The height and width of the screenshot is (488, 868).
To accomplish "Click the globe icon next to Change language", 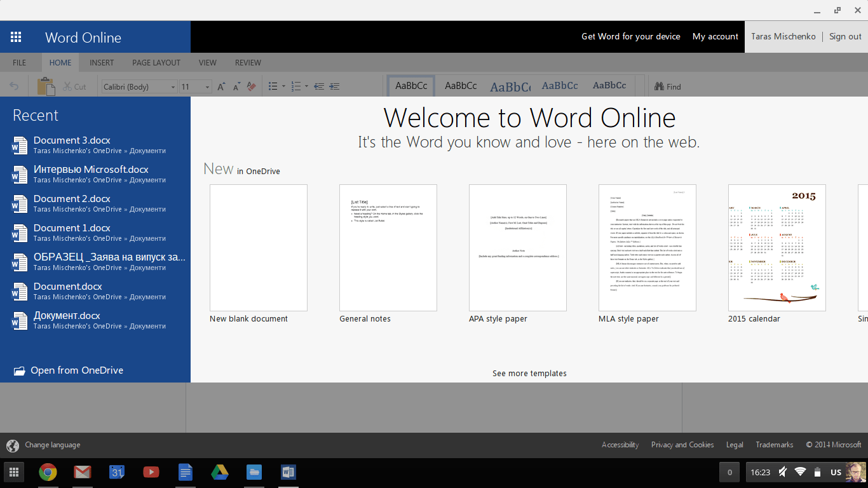I will tap(13, 445).
